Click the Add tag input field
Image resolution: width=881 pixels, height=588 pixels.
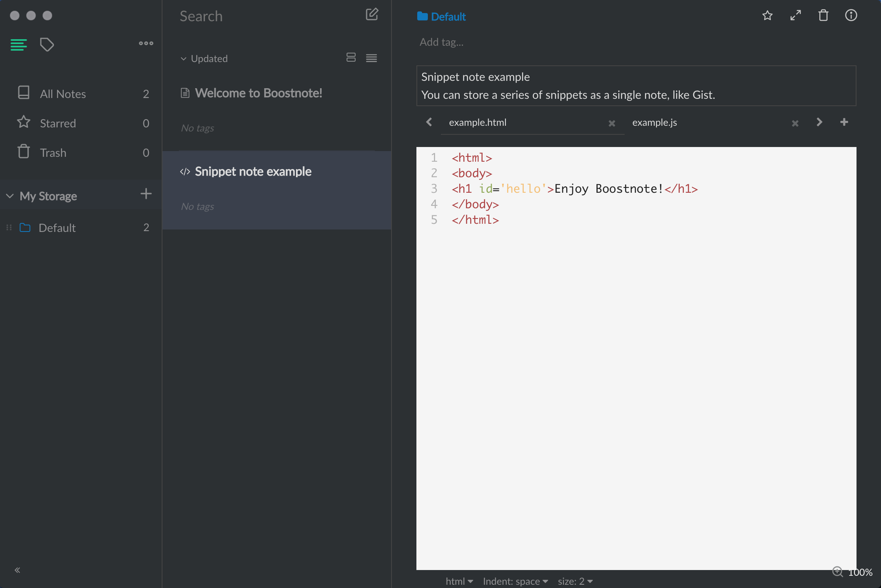coord(442,42)
